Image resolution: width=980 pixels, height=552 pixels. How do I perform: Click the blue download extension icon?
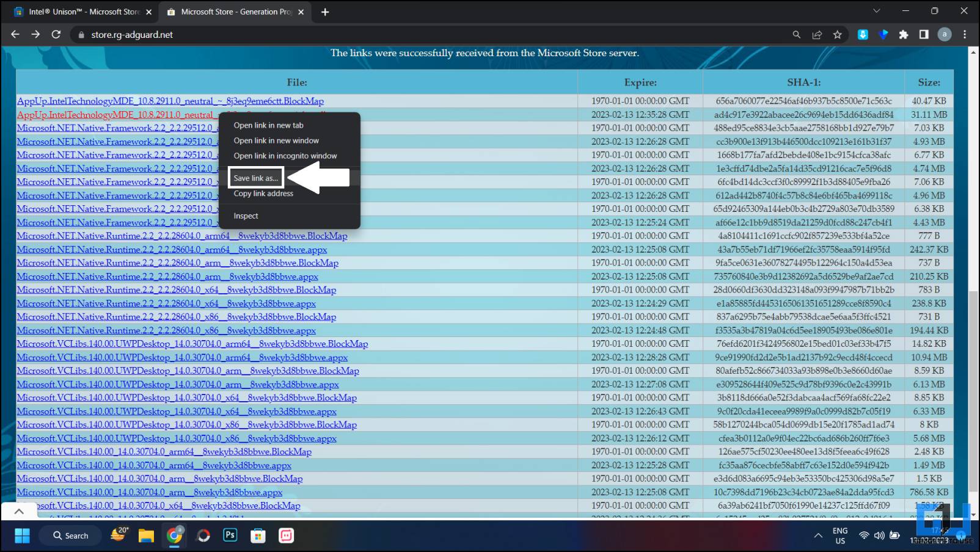click(x=863, y=35)
